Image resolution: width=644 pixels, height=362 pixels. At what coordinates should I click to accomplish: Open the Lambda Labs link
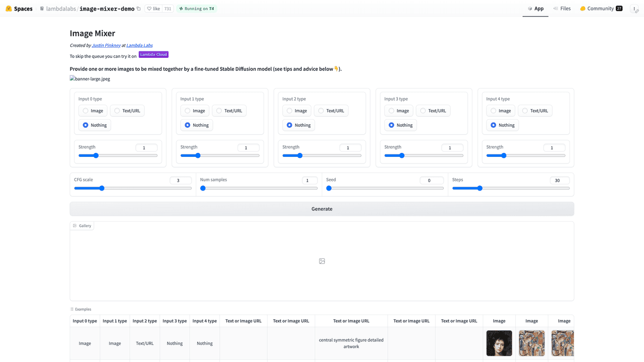[x=139, y=45]
